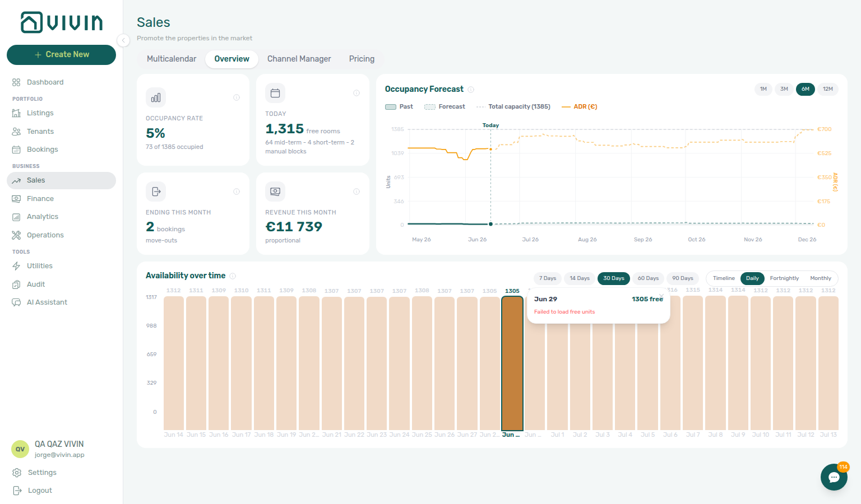Image resolution: width=861 pixels, height=504 pixels.
Task: Click Logout in the sidebar
Action: click(62, 491)
